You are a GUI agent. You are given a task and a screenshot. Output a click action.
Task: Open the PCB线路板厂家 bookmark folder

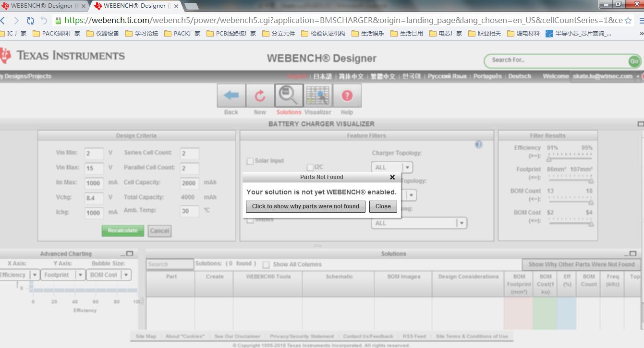[x=231, y=34]
